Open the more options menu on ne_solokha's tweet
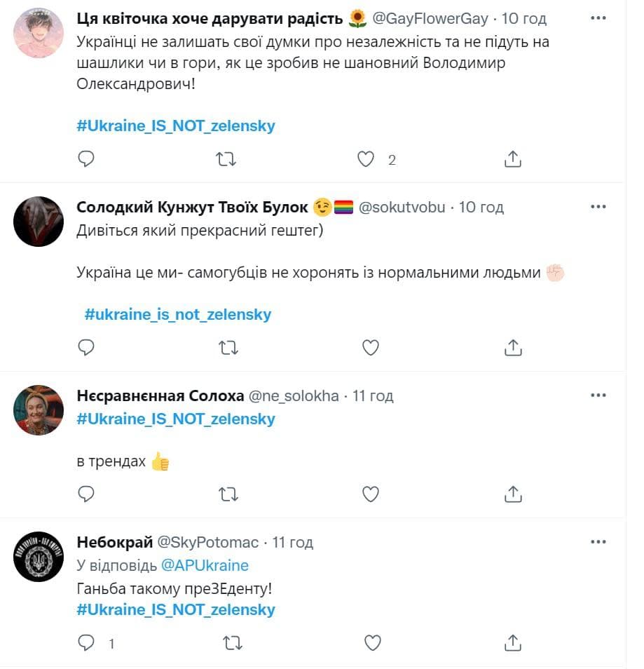644x669 pixels. coord(598,395)
